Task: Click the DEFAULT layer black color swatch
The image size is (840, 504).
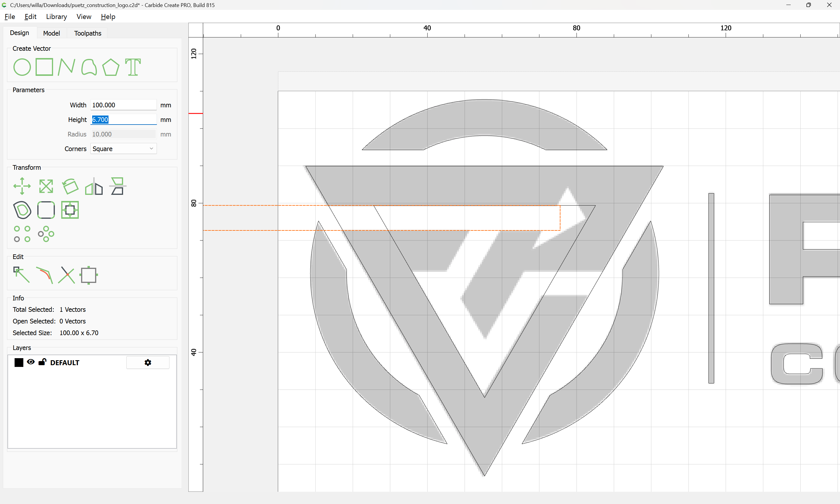Action: (x=19, y=362)
